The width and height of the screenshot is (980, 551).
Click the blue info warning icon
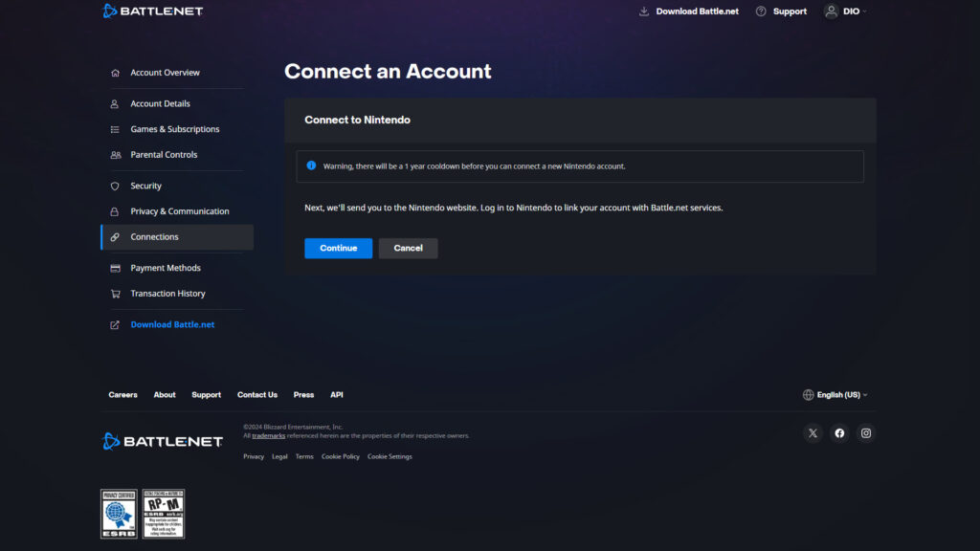click(311, 165)
